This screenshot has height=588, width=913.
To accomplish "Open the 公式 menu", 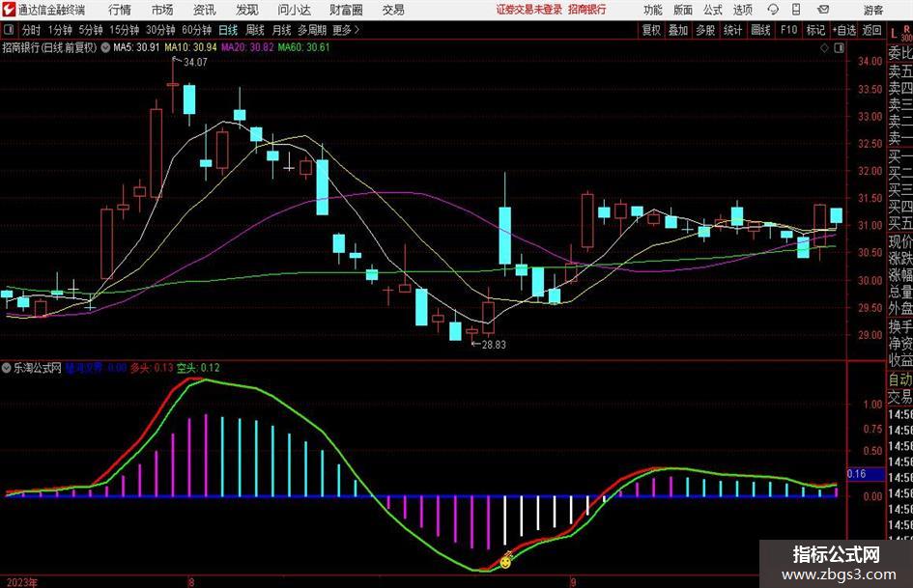I will coord(713,10).
